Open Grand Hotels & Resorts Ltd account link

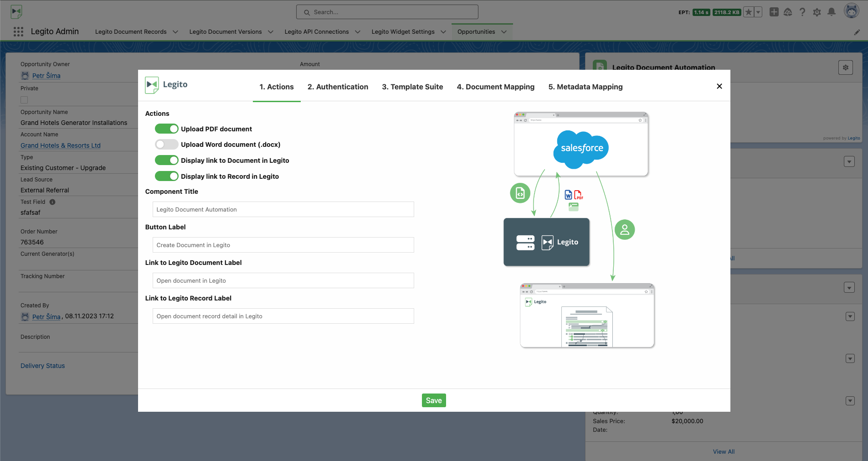(x=61, y=145)
